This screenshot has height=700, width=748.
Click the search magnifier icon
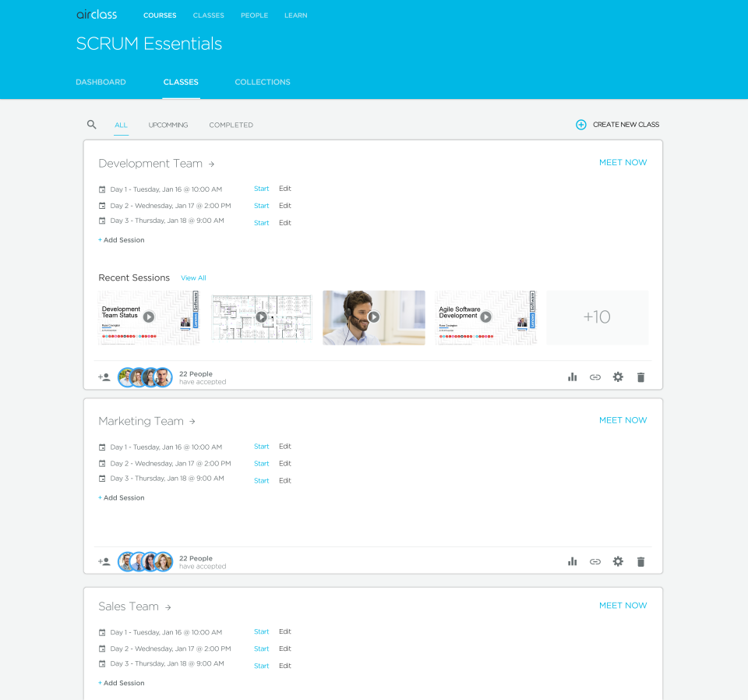click(92, 125)
